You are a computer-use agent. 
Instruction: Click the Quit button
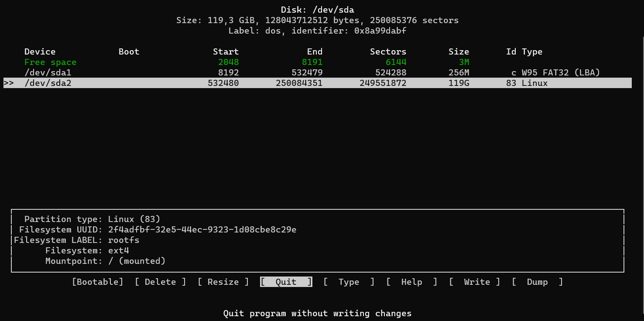(286, 282)
